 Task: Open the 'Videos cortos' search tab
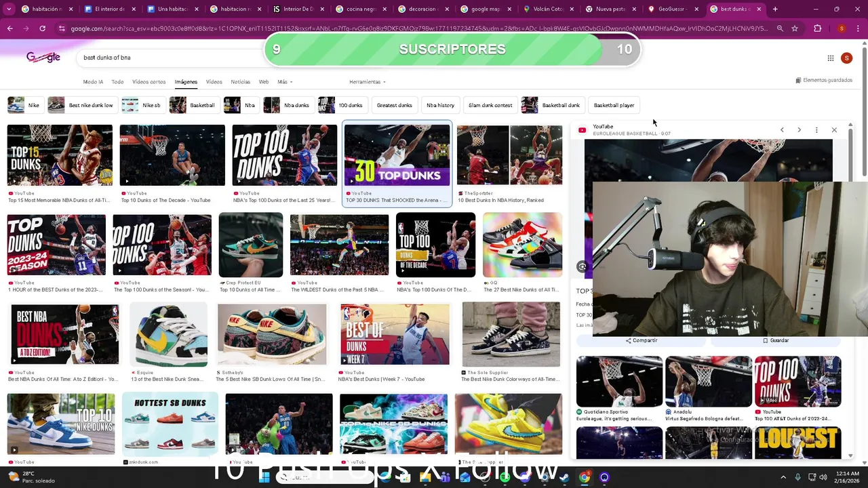(x=149, y=82)
